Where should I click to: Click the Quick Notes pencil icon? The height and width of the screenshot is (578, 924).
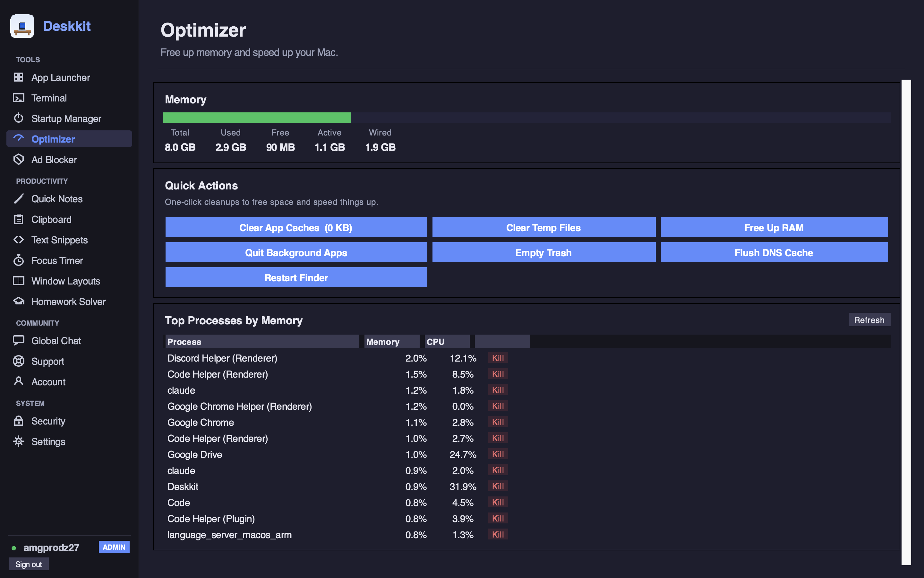[18, 198]
